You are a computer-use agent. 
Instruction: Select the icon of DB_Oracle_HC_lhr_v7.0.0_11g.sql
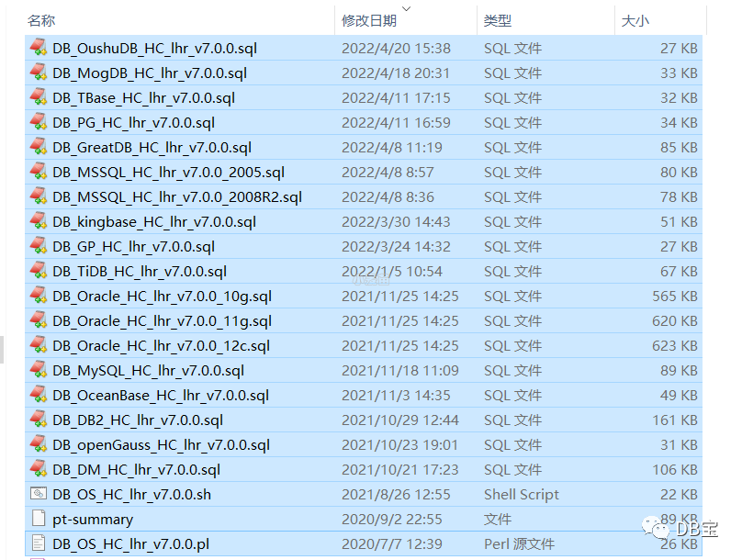click(x=39, y=320)
